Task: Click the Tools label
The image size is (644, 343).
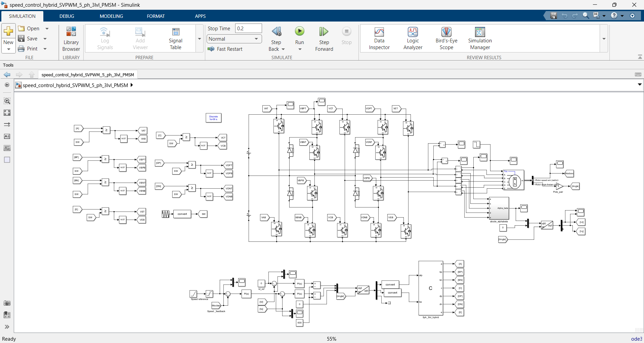Action: click(x=8, y=65)
